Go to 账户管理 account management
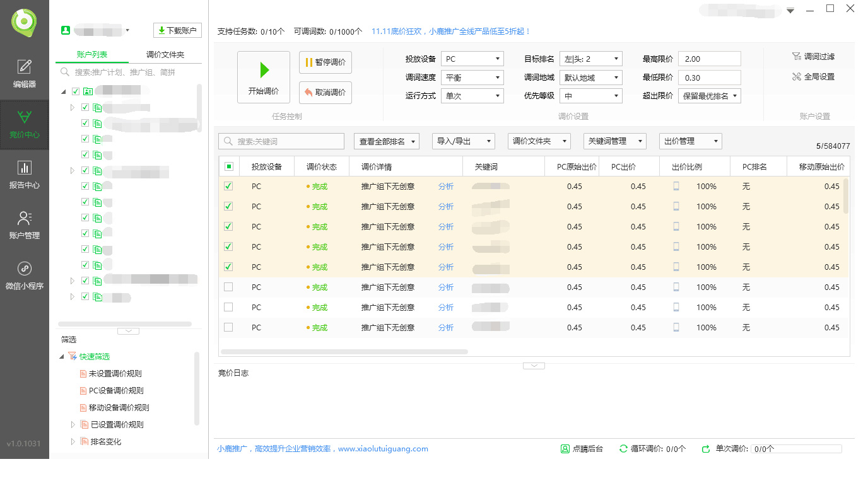This screenshot has height=481, width=868. 24,225
